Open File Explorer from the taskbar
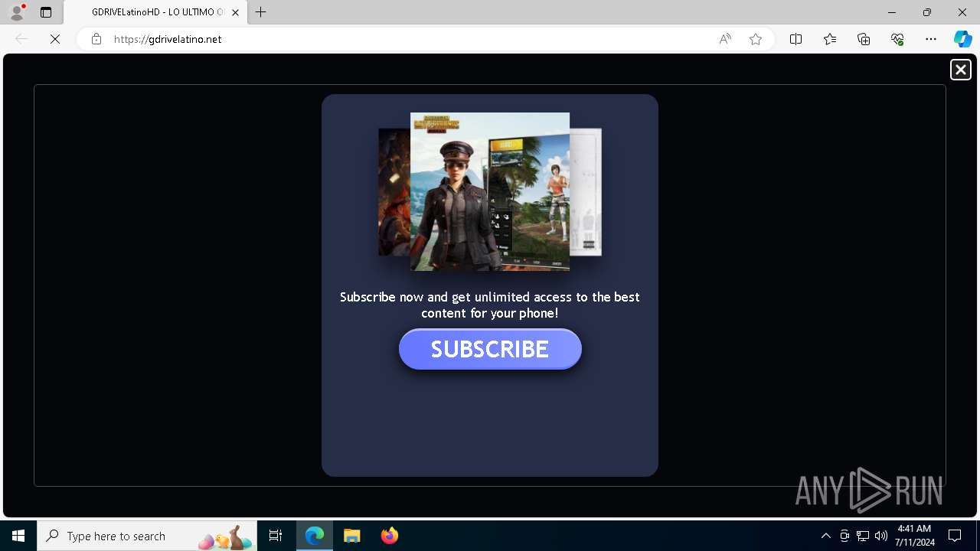 (351, 536)
